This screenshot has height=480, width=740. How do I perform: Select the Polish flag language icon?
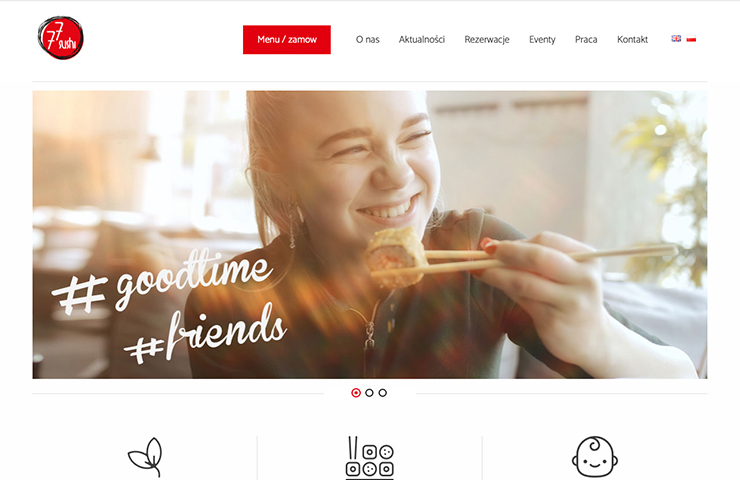[x=691, y=39]
